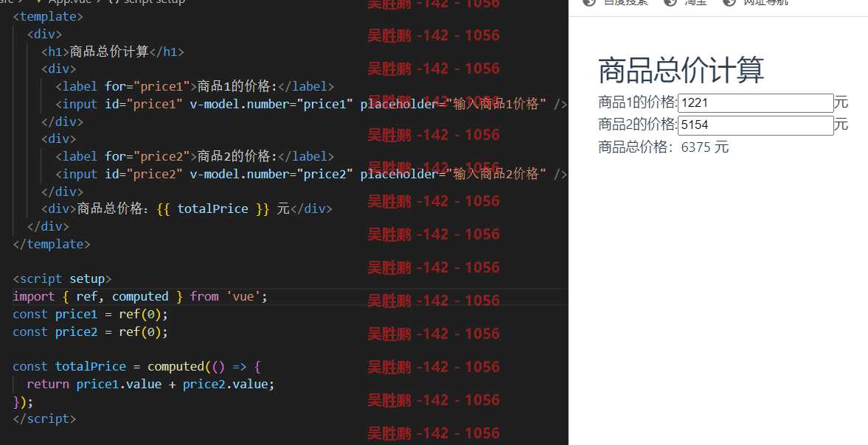The width and height of the screenshot is (868, 445).
Task: Click the const price2 = ref(0) line
Action: coord(90,332)
